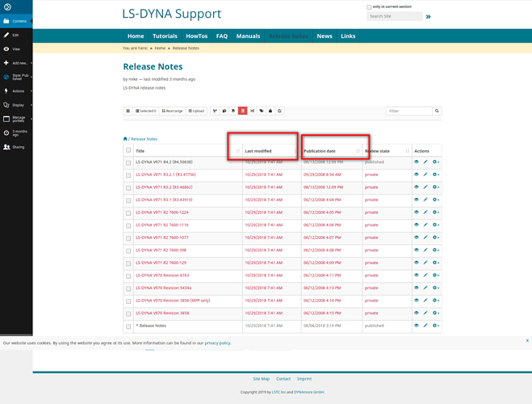Viewport: 532px width, 404px height.
Task: Toggle the 'only in current section' checkbox
Action: click(x=369, y=7)
